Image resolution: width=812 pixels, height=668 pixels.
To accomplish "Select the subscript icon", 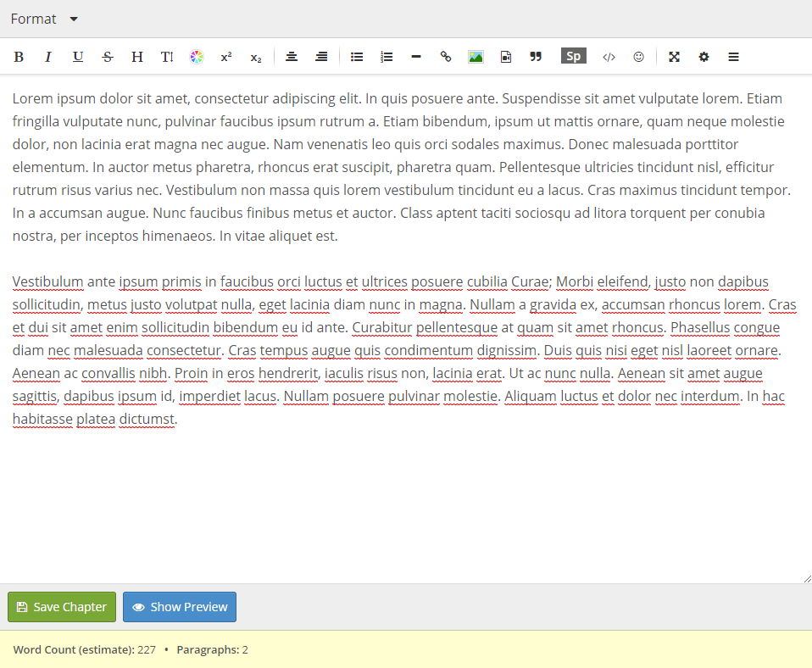I will [x=255, y=58].
